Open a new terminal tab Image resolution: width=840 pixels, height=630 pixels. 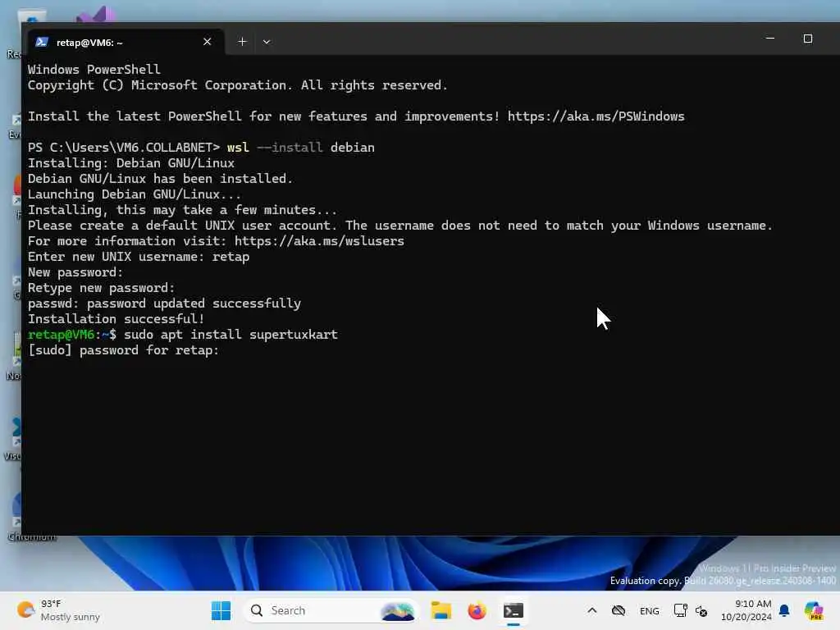pos(242,42)
